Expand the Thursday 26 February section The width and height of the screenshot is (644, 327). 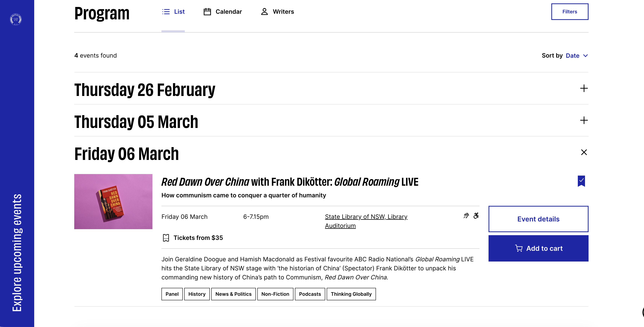point(584,88)
